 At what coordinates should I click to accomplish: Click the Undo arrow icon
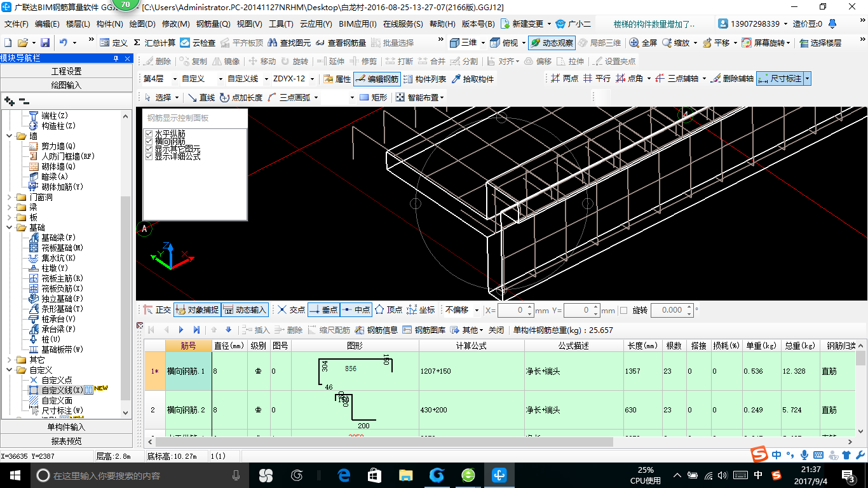[x=64, y=43]
